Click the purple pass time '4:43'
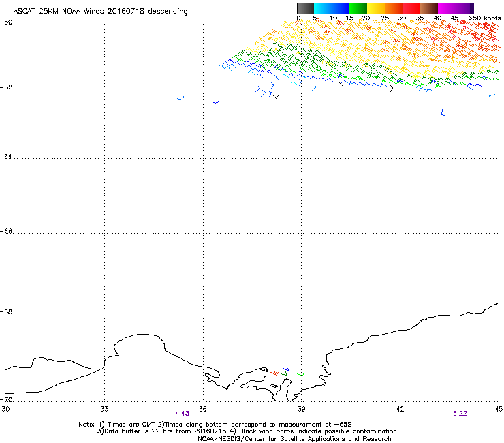The width and height of the screenshot is (504, 443). pyautogui.click(x=183, y=414)
